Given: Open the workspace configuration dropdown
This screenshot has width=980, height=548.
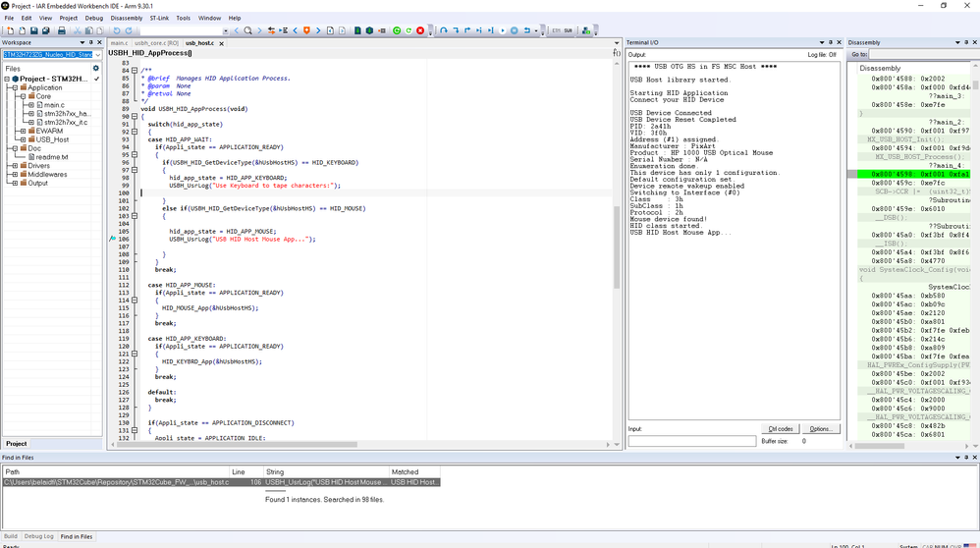Looking at the screenshot, I should pos(97,55).
